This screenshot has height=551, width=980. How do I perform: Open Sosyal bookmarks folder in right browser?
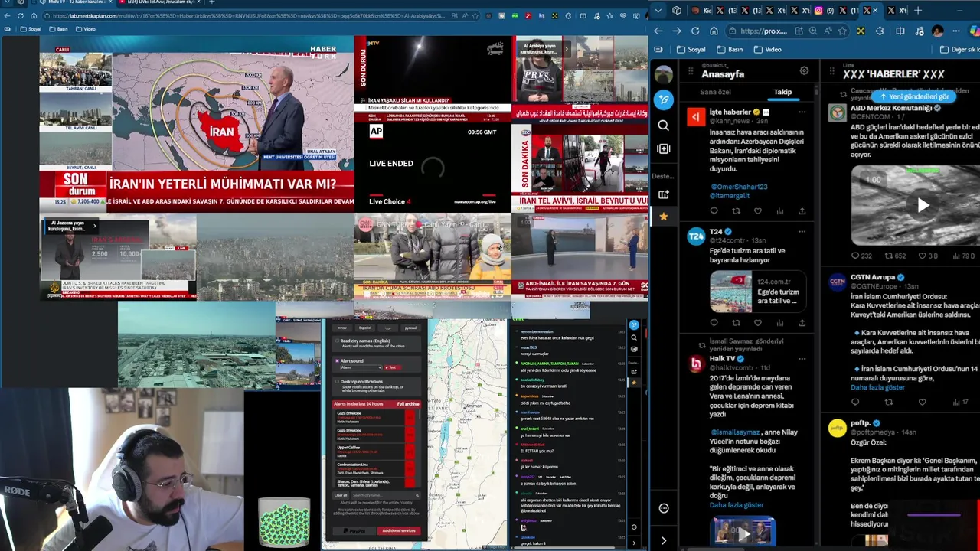(691, 50)
